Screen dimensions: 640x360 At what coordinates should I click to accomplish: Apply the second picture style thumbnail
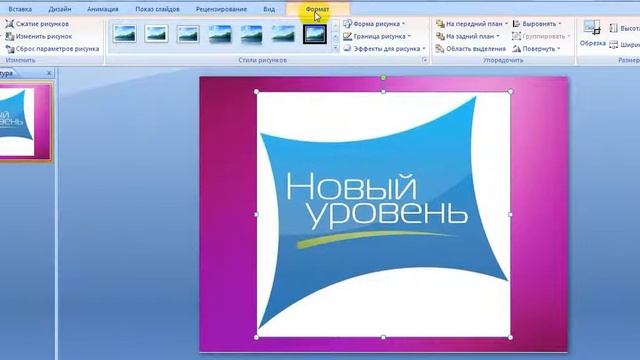pyautogui.click(x=156, y=34)
